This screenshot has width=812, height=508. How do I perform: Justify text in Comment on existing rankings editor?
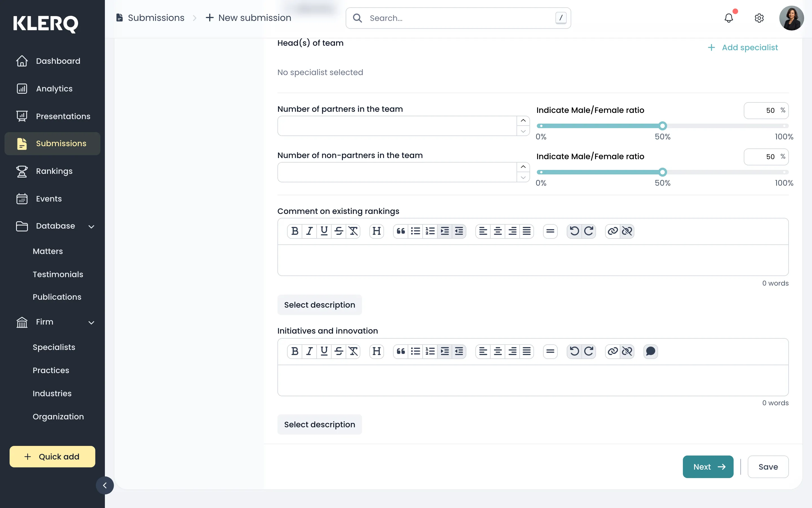[x=527, y=231]
